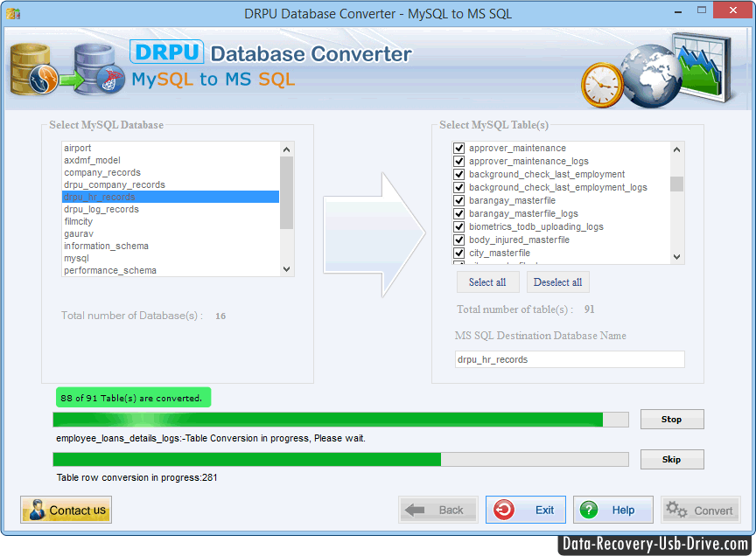Click employee_loans_details_logs progress message
The width and height of the screenshot is (756, 556).
[211, 439]
